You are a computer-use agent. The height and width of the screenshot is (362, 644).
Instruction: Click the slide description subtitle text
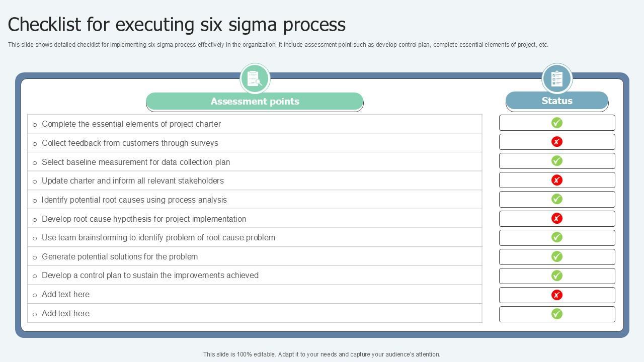(278, 45)
